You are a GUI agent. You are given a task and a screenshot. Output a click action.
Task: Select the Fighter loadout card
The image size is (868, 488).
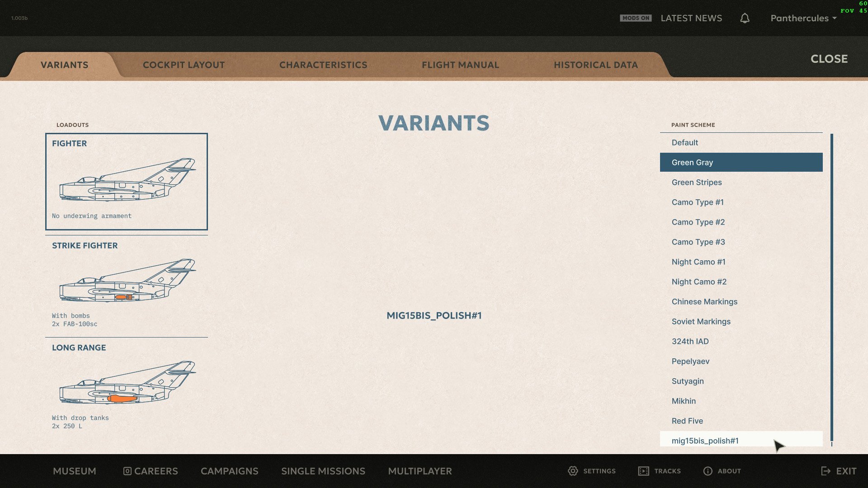point(127,182)
